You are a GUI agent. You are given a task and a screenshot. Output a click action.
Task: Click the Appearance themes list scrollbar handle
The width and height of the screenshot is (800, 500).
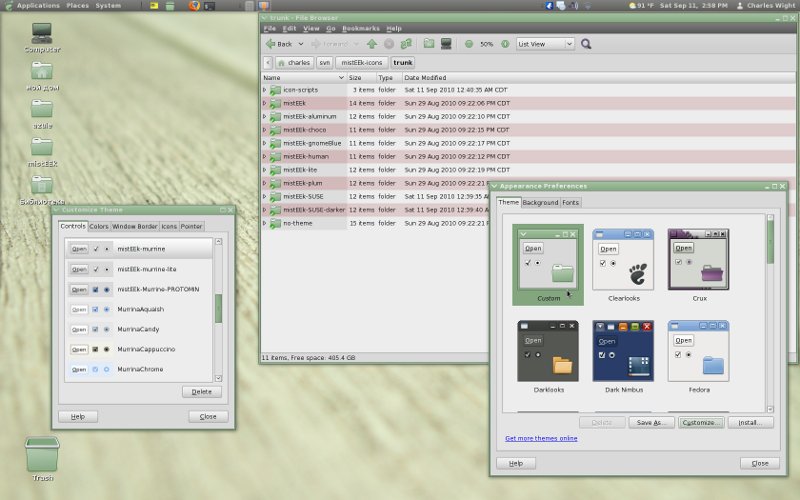770,242
